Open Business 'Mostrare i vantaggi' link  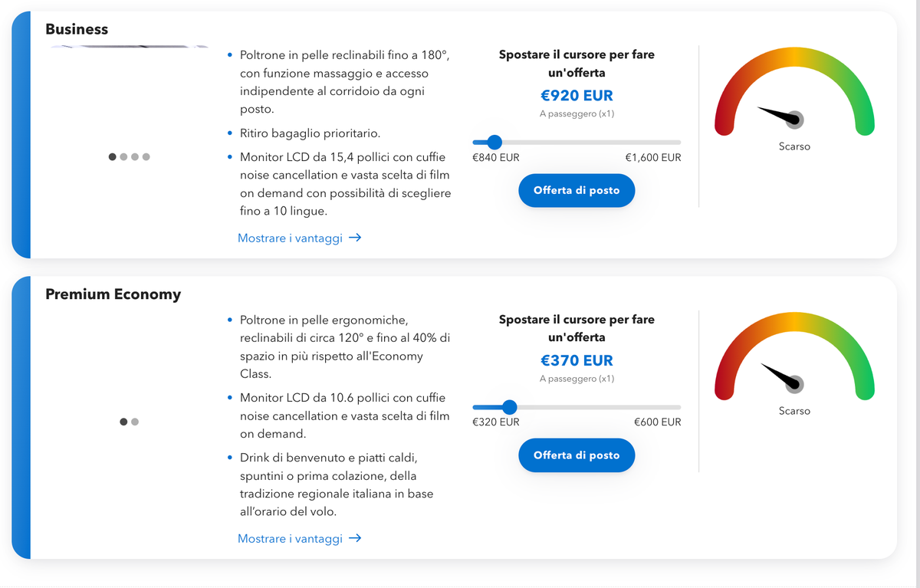click(x=290, y=238)
